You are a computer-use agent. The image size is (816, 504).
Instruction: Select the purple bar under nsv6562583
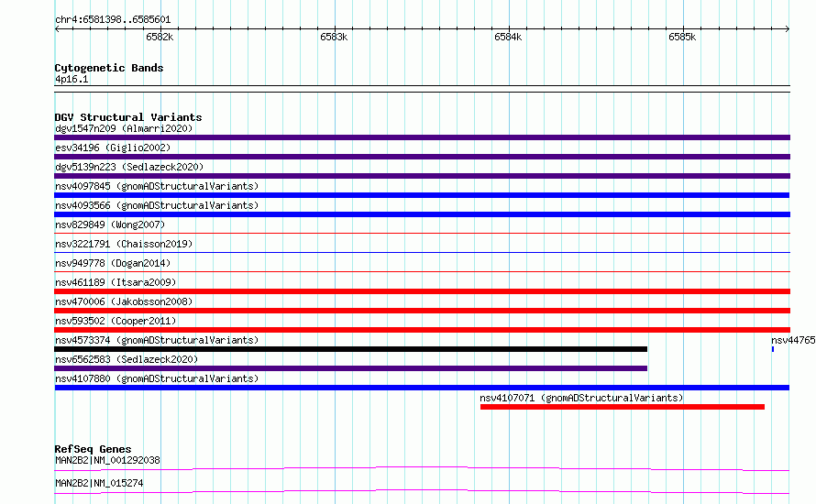coord(351,368)
